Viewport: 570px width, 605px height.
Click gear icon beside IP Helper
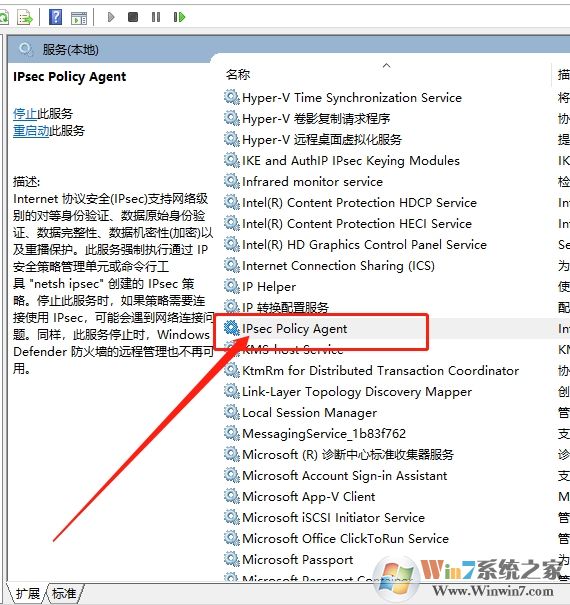pyautogui.click(x=232, y=286)
